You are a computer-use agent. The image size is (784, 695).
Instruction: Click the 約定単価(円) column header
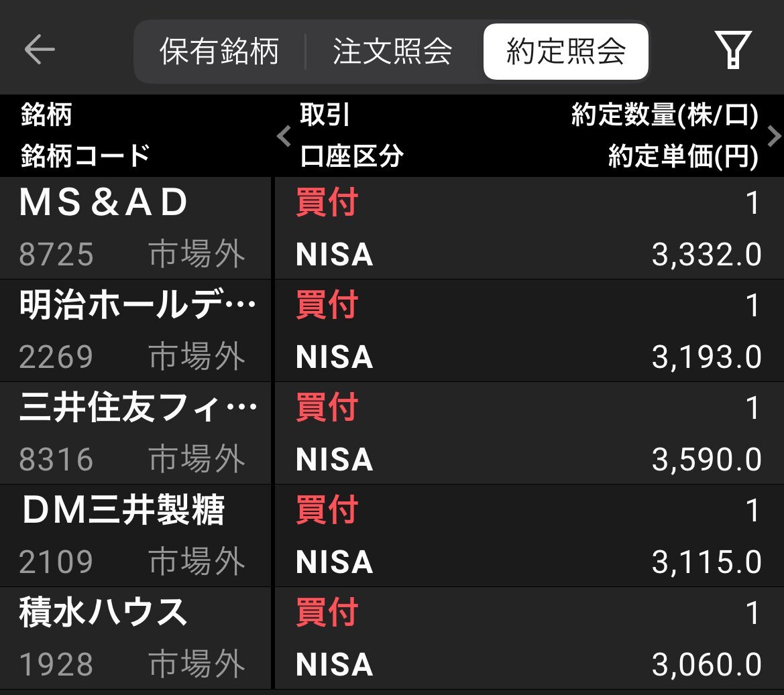tap(683, 156)
